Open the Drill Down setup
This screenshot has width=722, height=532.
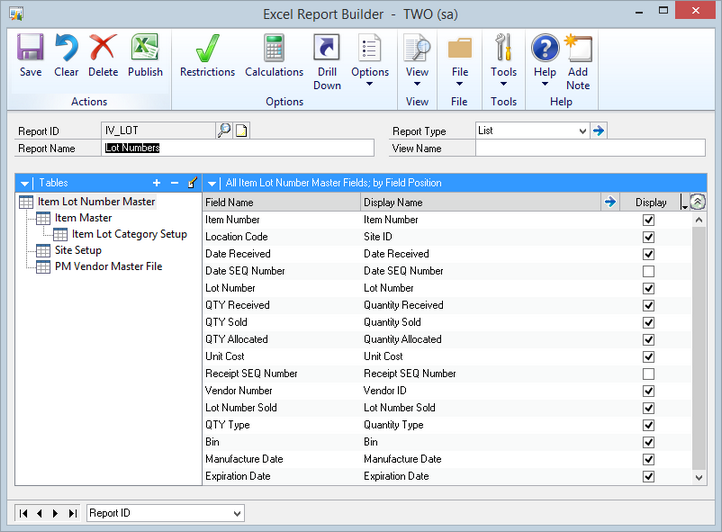pos(327,47)
